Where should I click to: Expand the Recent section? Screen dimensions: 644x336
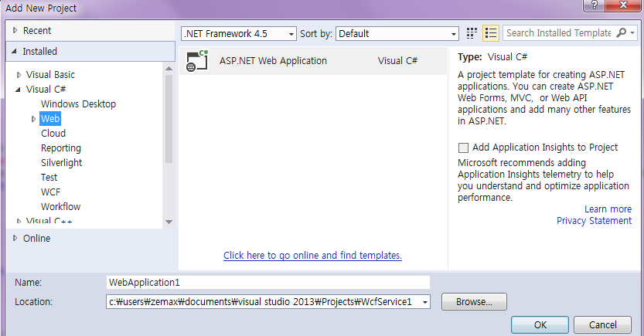[15, 31]
